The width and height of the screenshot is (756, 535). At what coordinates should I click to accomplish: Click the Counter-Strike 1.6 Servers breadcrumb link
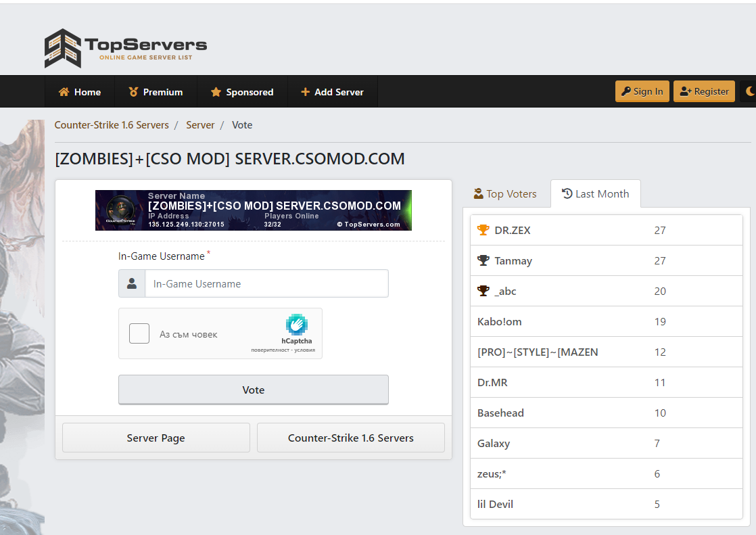(x=112, y=125)
